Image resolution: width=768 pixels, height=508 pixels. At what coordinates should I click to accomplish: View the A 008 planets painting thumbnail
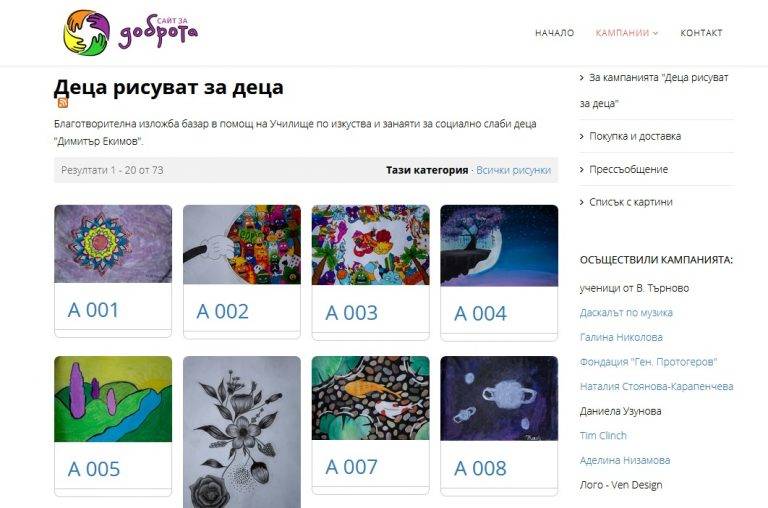[499, 398]
